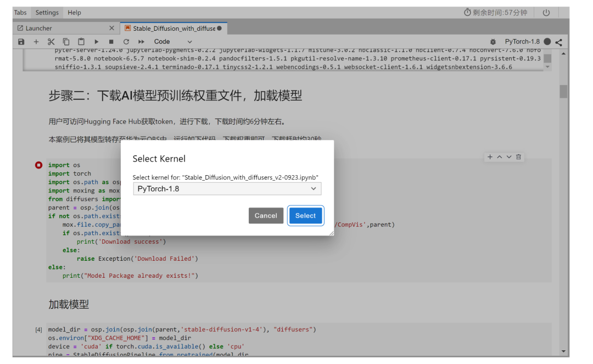Click the remaining time clock icon
This screenshot has height=364, width=593.
[467, 13]
